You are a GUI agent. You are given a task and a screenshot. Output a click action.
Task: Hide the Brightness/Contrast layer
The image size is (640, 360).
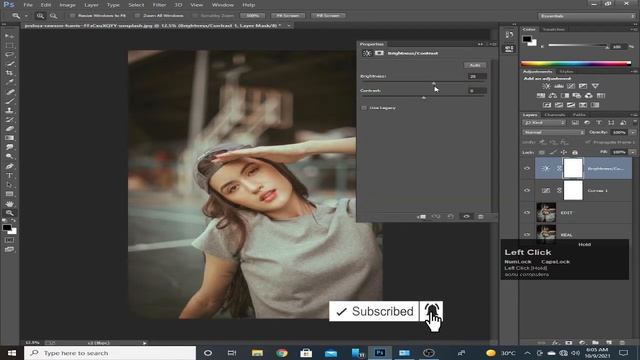527,168
